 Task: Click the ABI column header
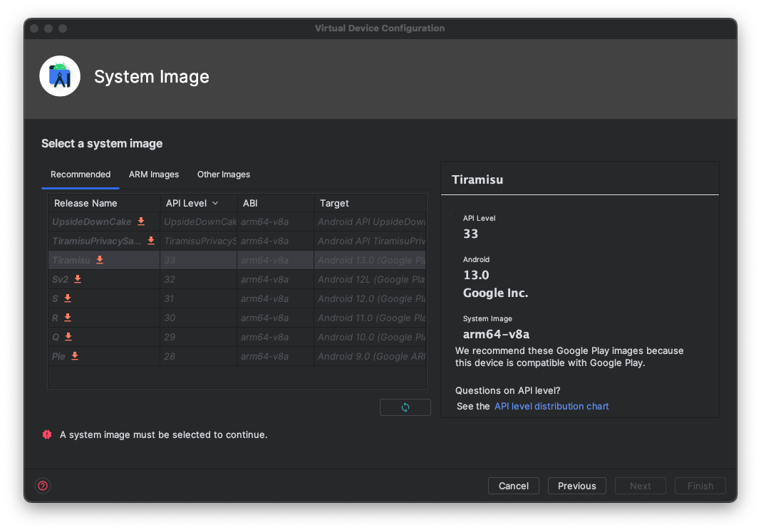250,204
